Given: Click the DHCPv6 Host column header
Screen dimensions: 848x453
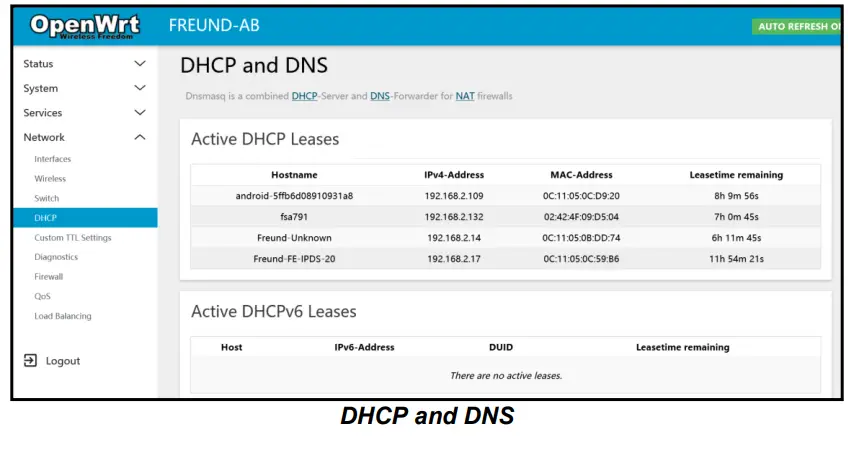Looking at the screenshot, I should coord(231,347).
